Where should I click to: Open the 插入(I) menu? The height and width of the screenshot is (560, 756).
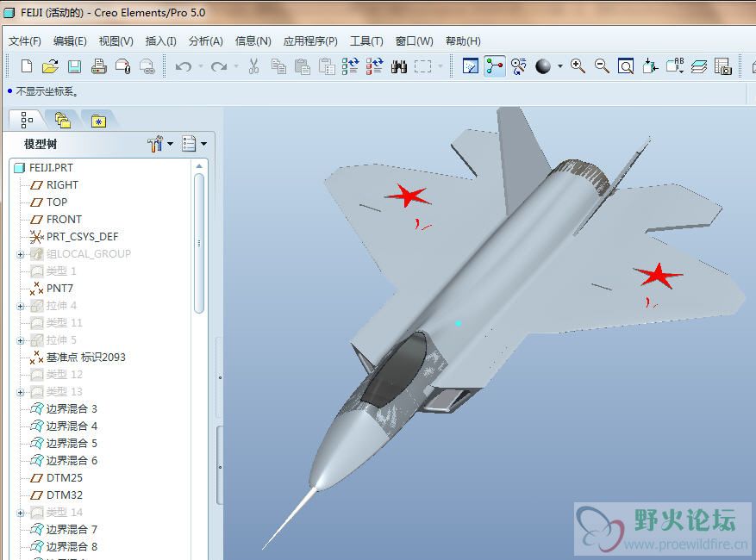pyautogui.click(x=160, y=41)
